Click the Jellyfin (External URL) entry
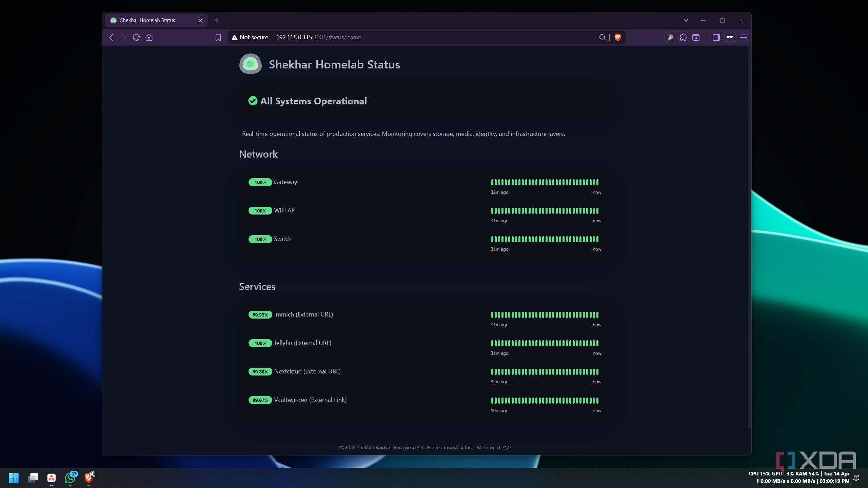This screenshot has width=868, height=488. (302, 343)
